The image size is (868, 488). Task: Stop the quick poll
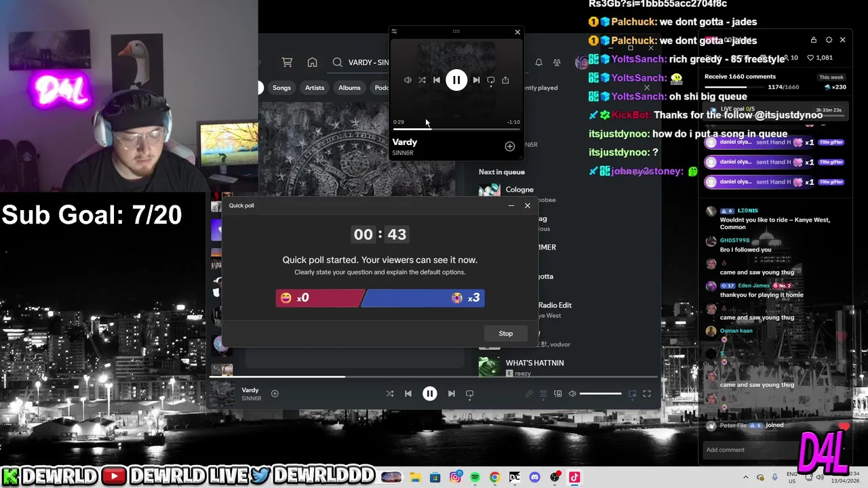(506, 333)
